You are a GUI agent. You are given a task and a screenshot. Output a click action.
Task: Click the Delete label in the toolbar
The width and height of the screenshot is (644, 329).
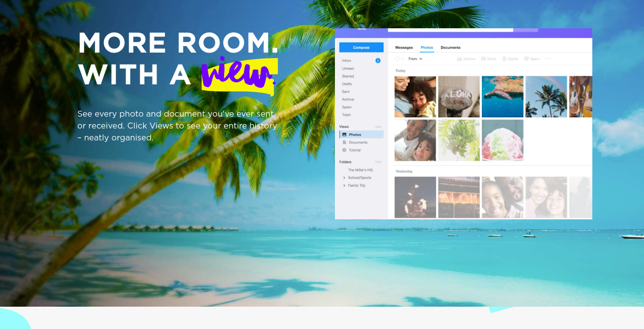pos(513,59)
